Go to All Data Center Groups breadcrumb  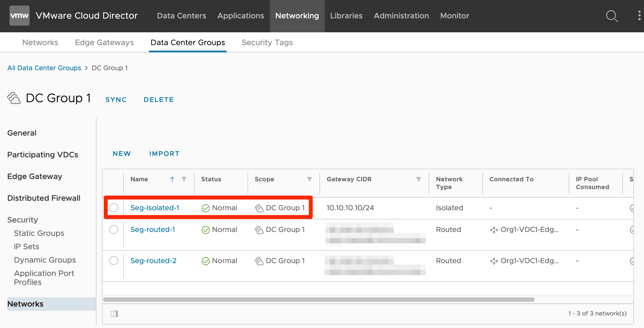[44, 68]
